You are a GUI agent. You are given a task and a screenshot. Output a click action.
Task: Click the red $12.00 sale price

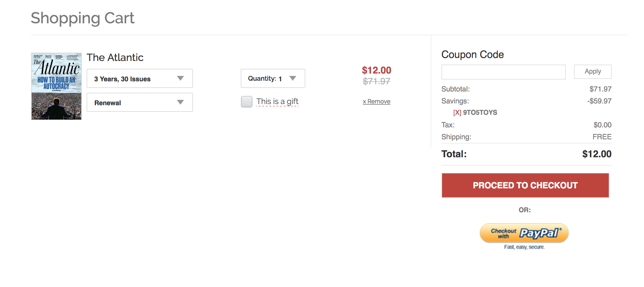(376, 70)
